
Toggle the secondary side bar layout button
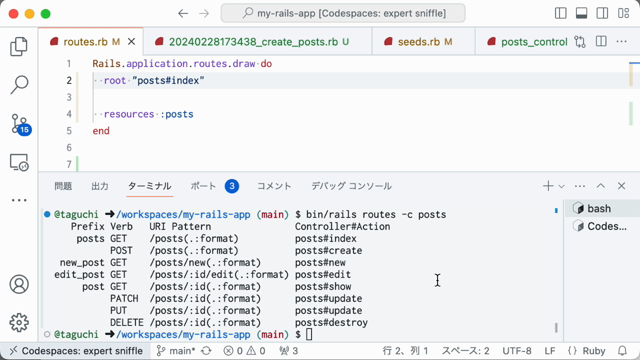coord(602,13)
